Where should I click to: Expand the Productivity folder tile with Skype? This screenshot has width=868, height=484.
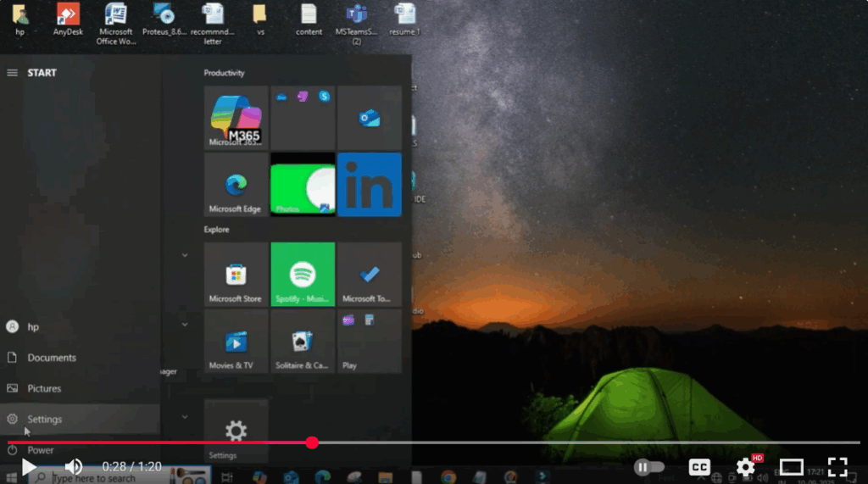click(303, 118)
